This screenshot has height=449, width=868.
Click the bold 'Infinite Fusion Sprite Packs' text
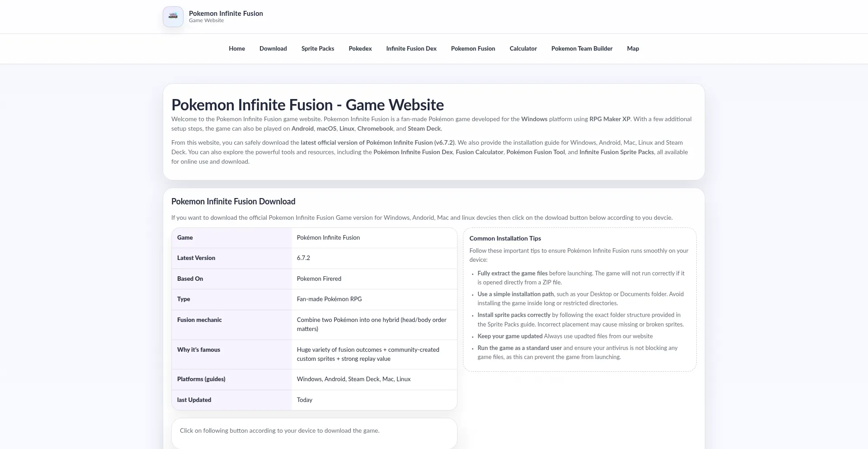pos(617,152)
